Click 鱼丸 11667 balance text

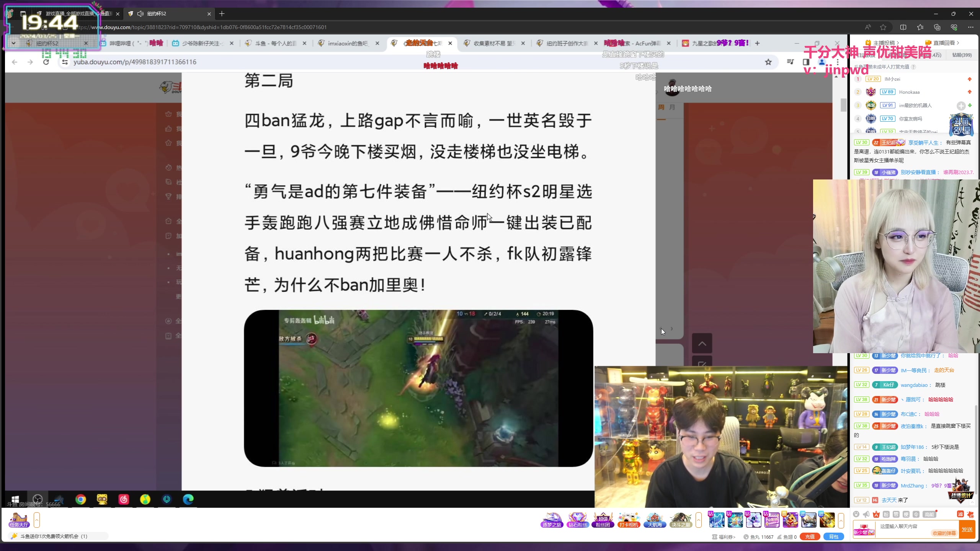[758, 537]
